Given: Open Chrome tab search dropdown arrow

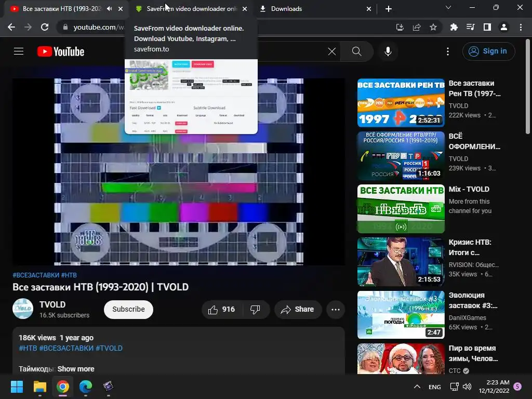Looking at the screenshot, I should pos(448,7).
